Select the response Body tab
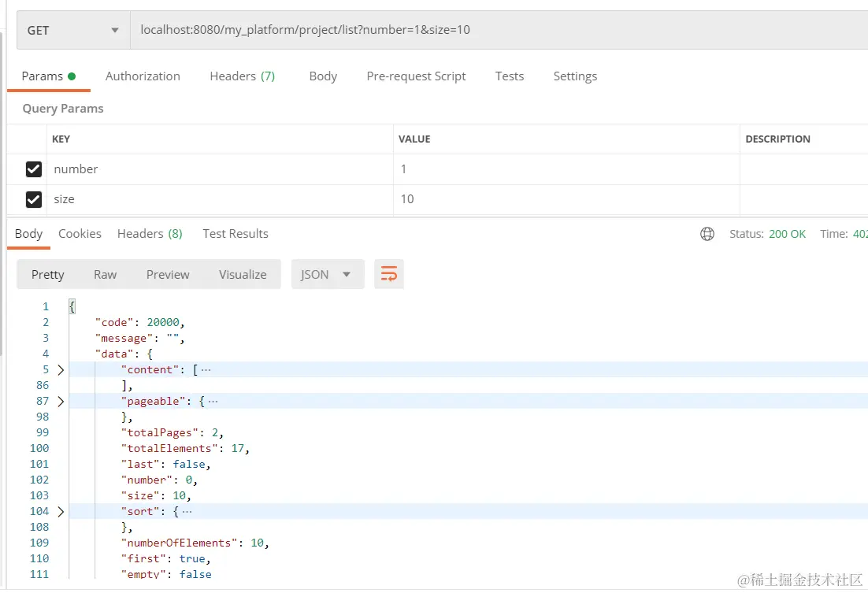868x593 pixels. tap(29, 234)
